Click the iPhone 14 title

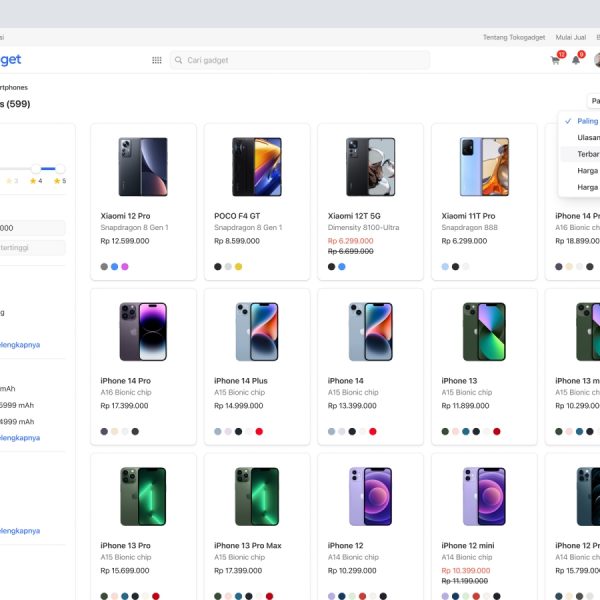[345, 381]
